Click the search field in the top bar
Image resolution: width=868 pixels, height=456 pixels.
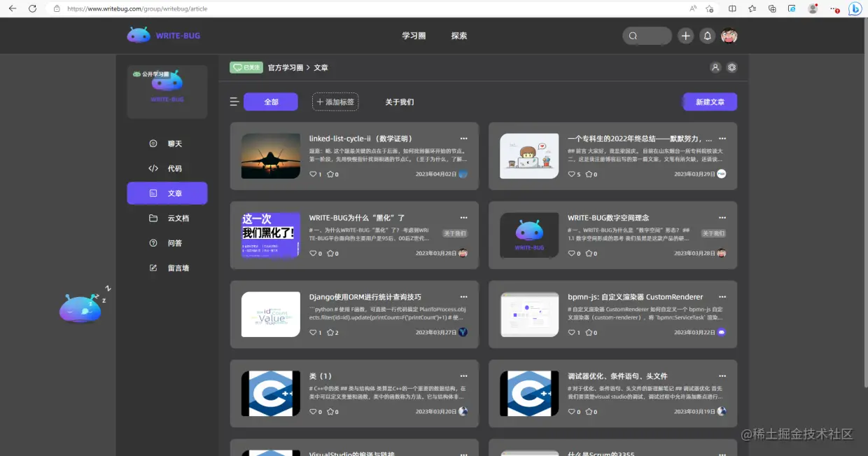point(647,35)
